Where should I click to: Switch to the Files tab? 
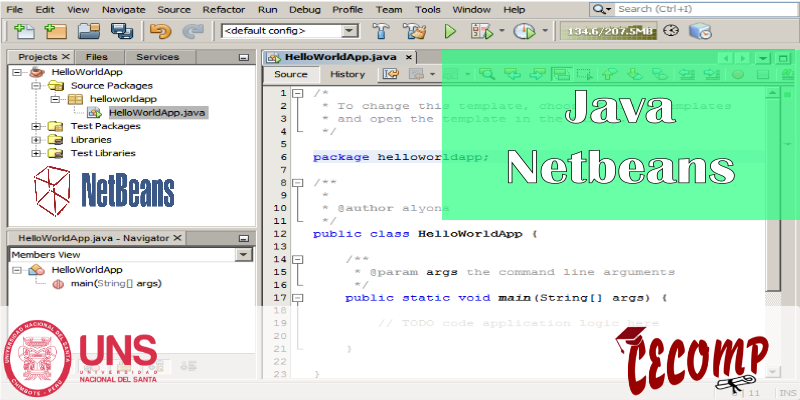[97, 57]
